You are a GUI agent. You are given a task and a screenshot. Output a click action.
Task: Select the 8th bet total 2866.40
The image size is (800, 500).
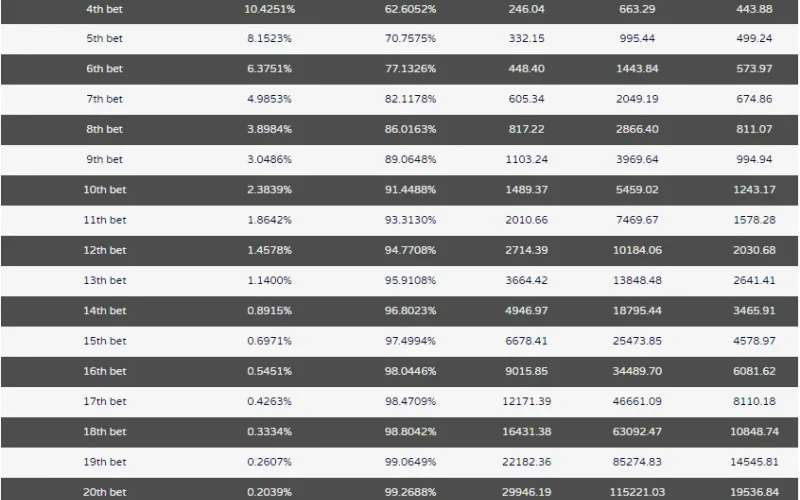(x=637, y=129)
